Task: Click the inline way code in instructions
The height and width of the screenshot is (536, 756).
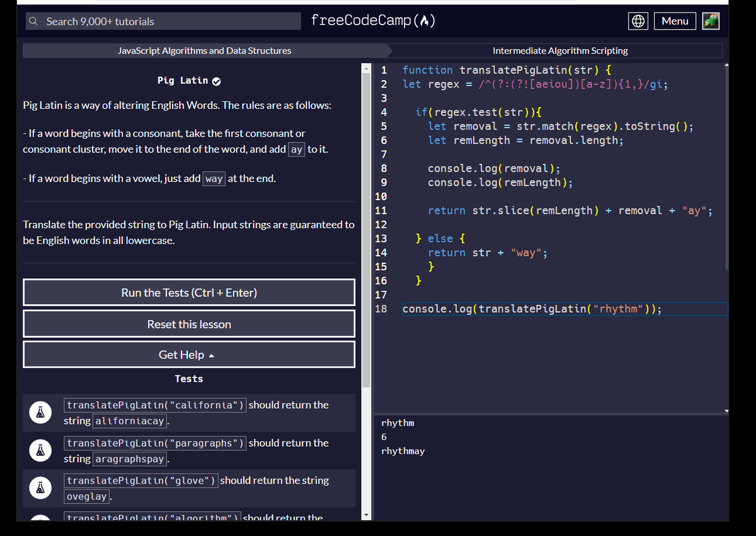Action: coord(214,179)
